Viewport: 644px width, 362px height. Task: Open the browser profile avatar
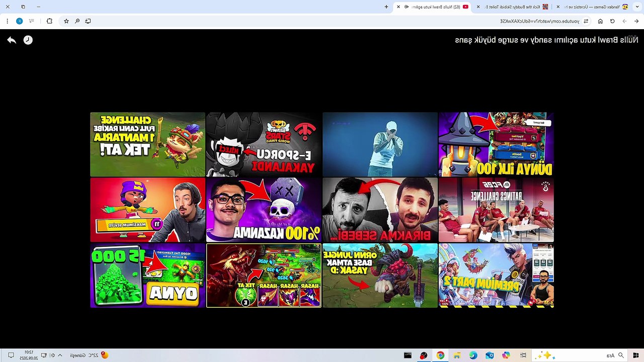click(19, 21)
